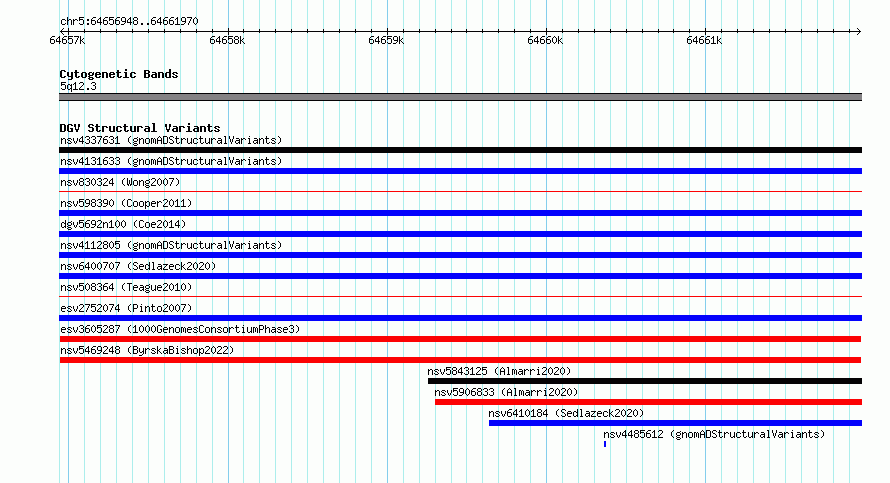This screenshot has width=890, height=483.
Task: Click the dgv5692n100 (Coe2014) label
Action: click(x=123, y=224)
